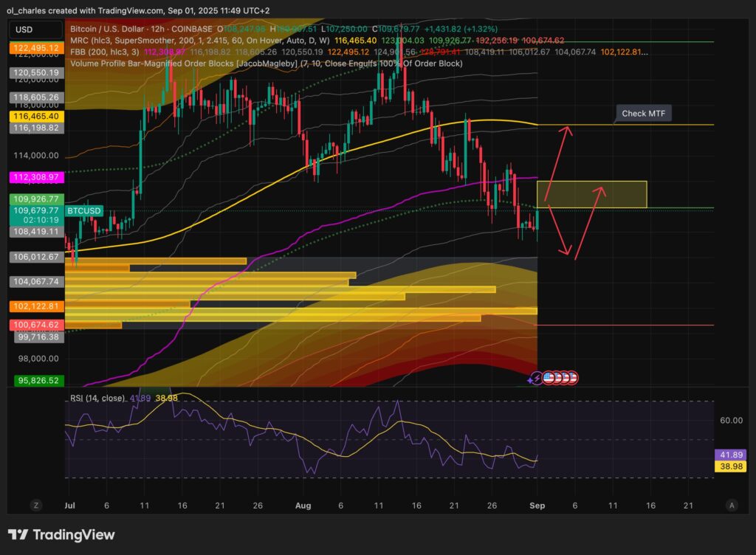
Task: Toggle auto-scale with the A button
Action: coord(732,506)
